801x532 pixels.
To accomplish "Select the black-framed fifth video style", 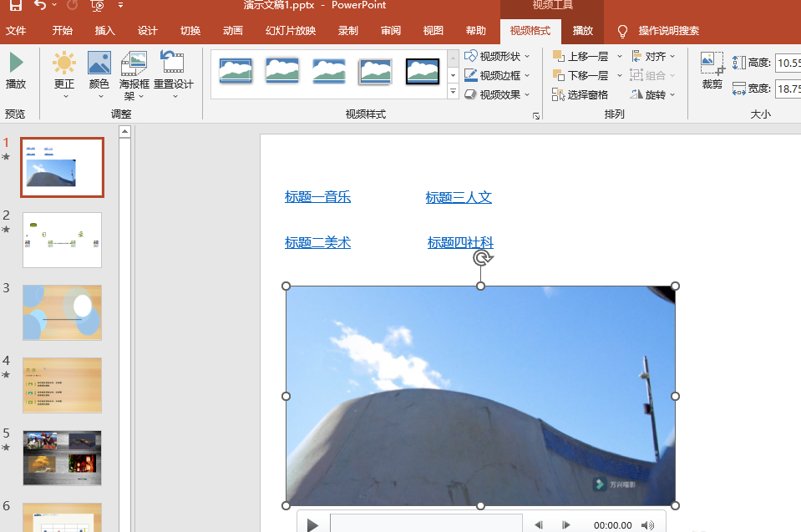I will tap(423, 71).
